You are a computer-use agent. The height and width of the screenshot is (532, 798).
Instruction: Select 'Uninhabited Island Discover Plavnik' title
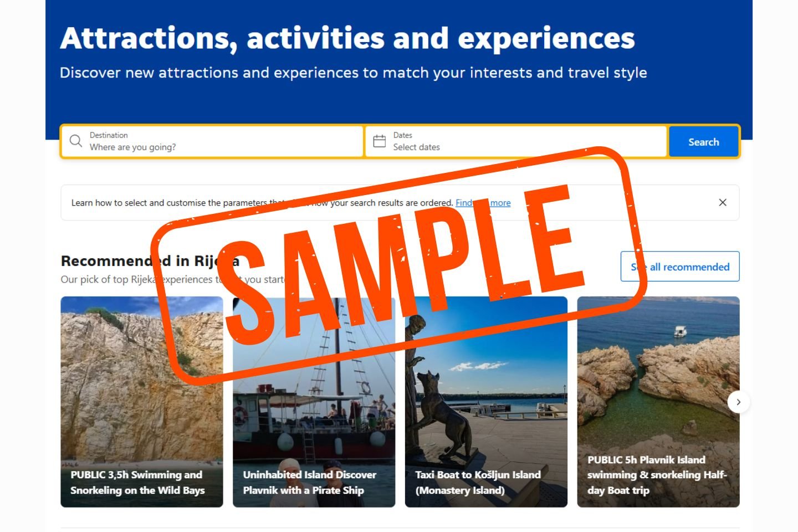[309, 482]
